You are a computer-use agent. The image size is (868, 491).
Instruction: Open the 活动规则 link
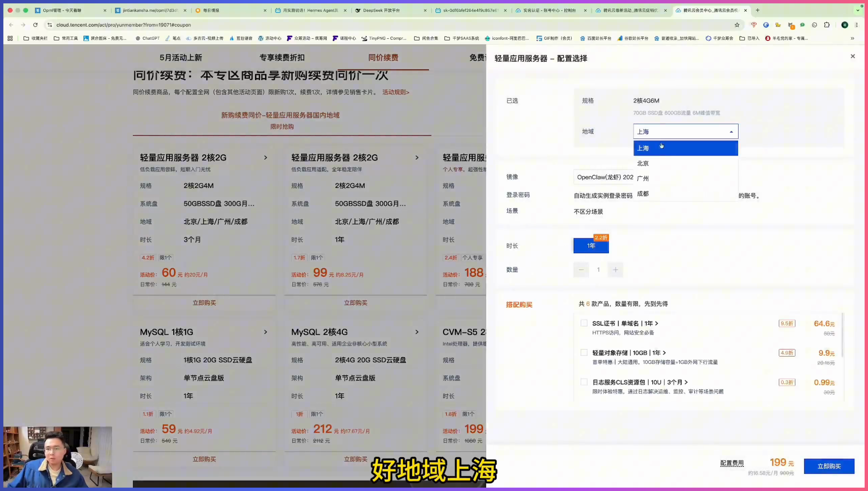(x=396, y=92)
